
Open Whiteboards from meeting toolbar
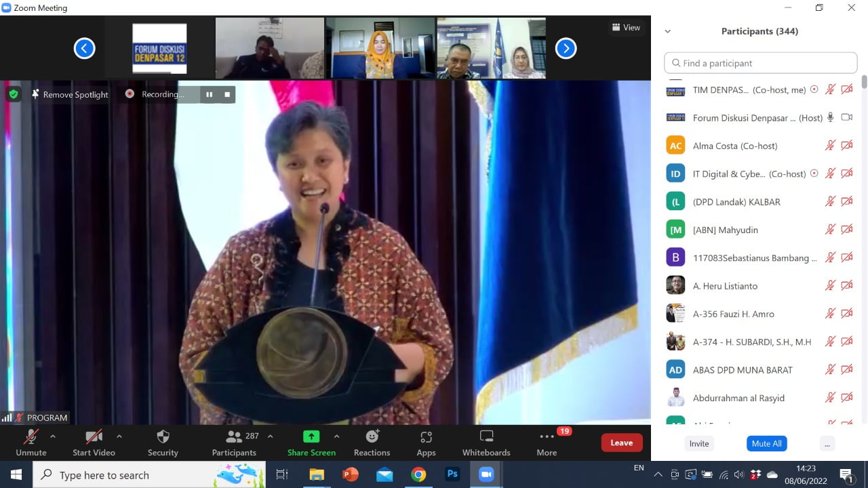(486, 437)
